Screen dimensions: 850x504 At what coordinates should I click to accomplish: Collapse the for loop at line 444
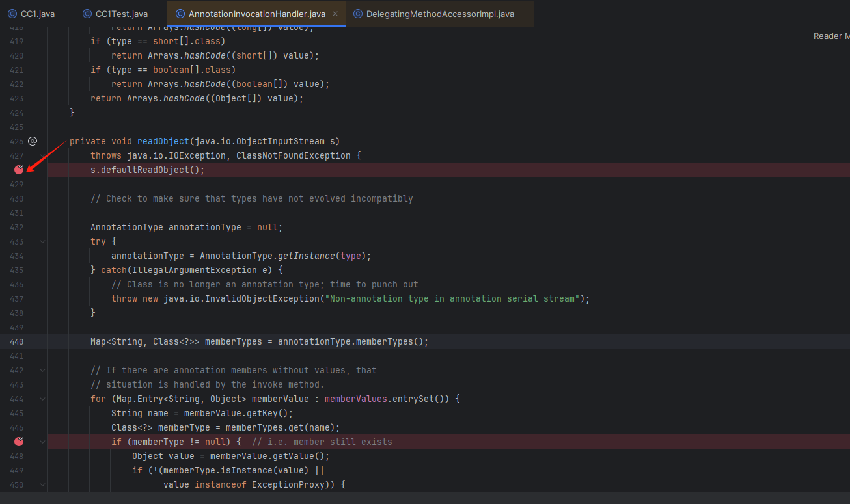pyautogui.click(x=42, y=399)
